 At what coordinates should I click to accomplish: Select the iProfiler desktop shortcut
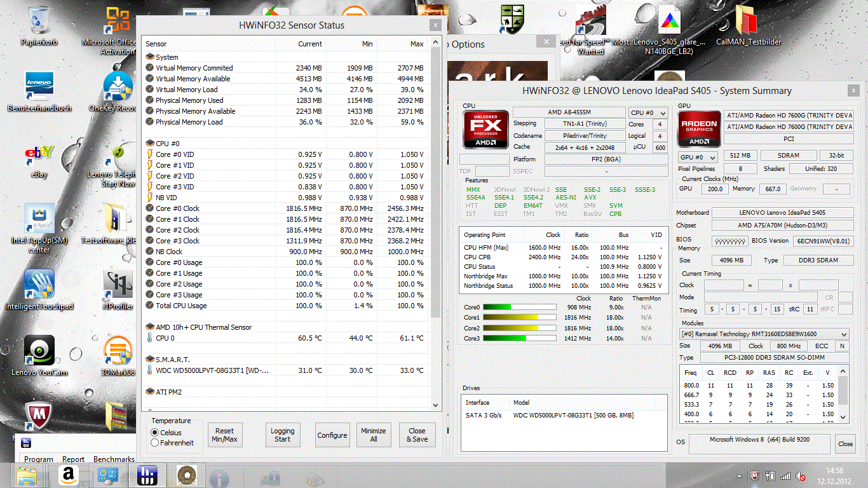pos(118,290)
